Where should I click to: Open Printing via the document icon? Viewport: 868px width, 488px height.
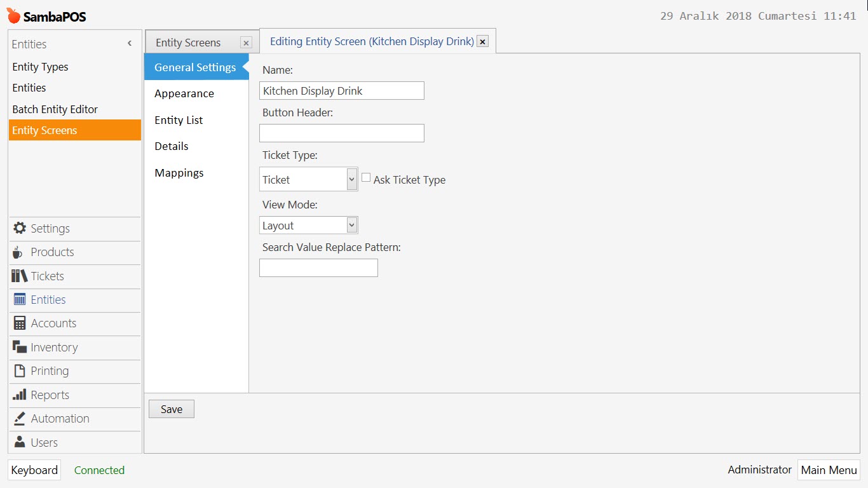(20, 371)
